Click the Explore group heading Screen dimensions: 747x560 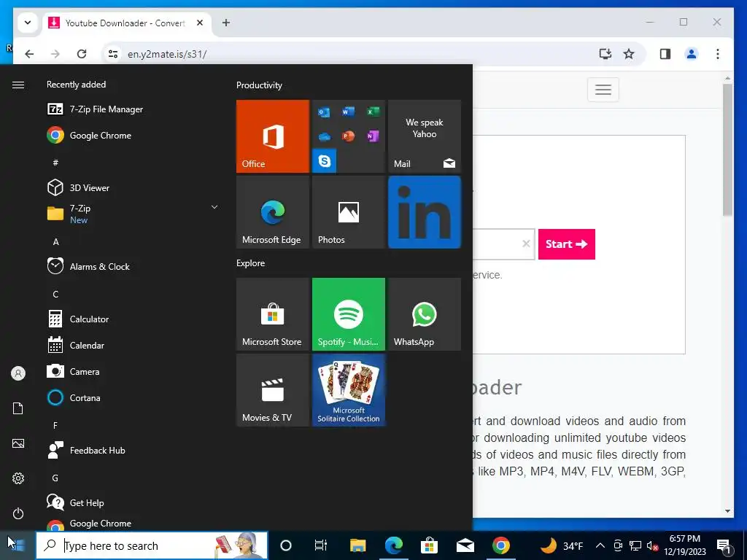click(x=251, y=262)
